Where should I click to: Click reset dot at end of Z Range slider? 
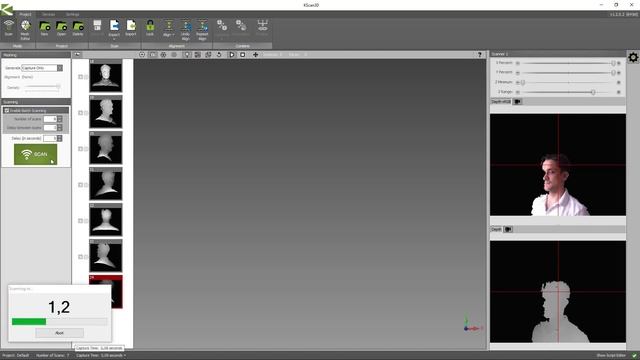pos(619,92)
